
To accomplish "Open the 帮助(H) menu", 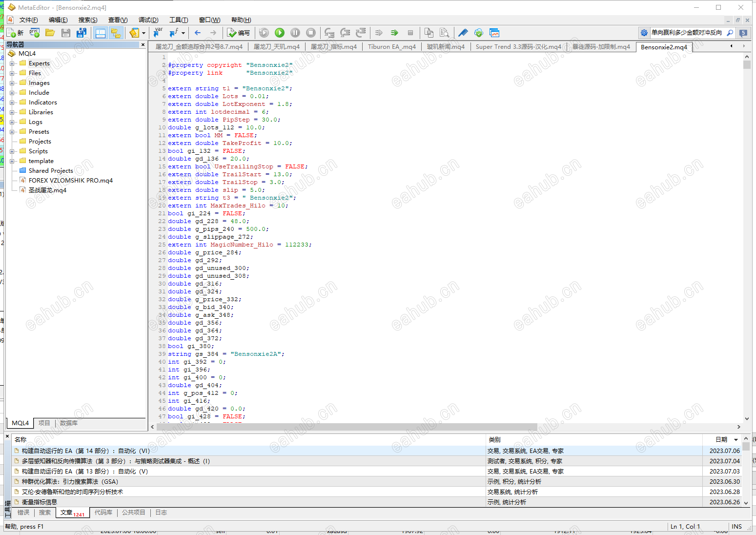I will (x=241, y=20).
